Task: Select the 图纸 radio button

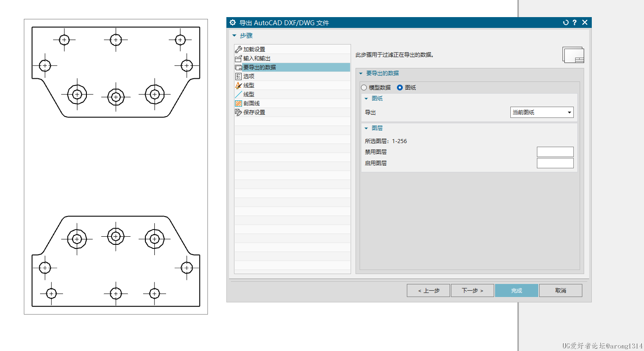Action: (x=400, y=88)
